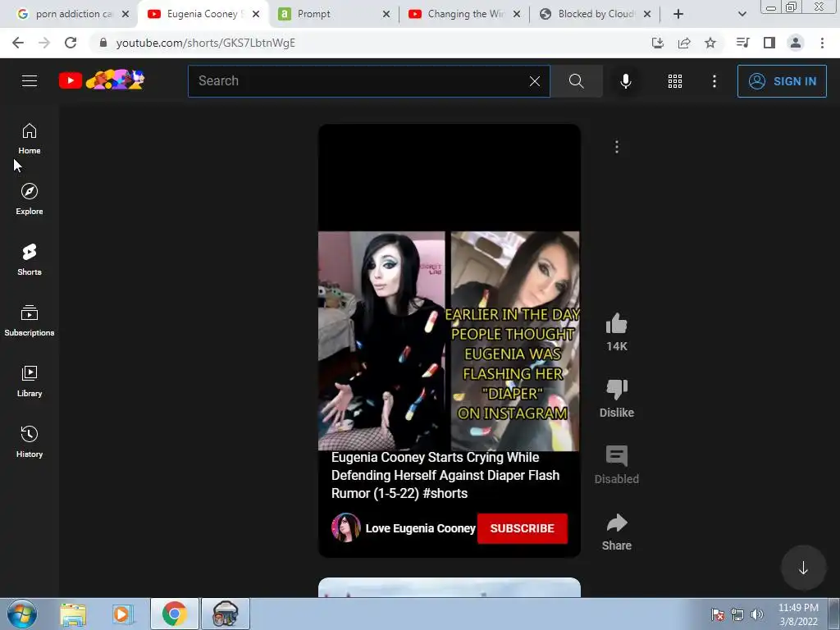The width and height of the screenshot is (840, 630).
Task: Subscribe to Love Eugenia Cooney
Action: point(522,528)
